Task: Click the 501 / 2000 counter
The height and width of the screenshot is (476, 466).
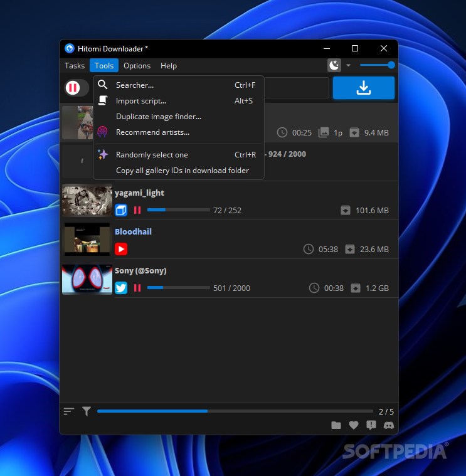Action: click(x=231, y=288)
